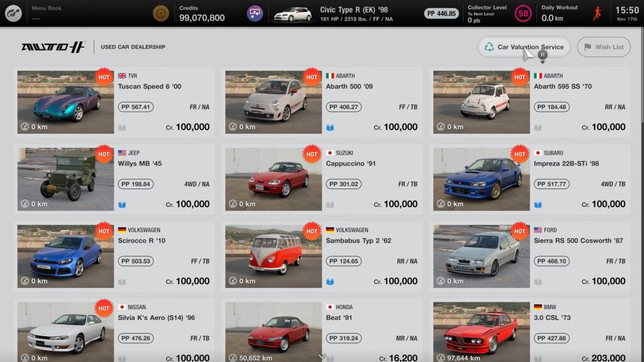Select the Suzuki Cappuccino '91 listing
The width and height of the screenshot is (644, 362).
[x=322, y=179]
